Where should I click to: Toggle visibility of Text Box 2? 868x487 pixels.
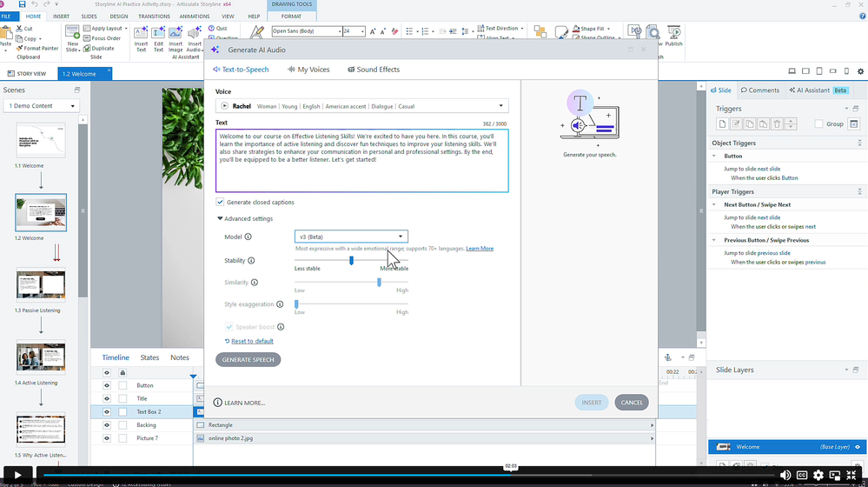(106, 411)
